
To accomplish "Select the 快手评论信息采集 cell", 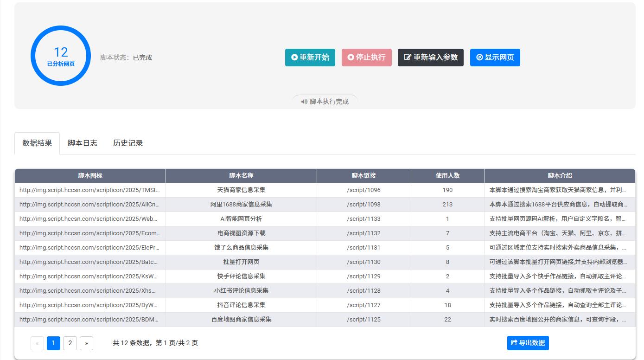I will click(241, 276).
